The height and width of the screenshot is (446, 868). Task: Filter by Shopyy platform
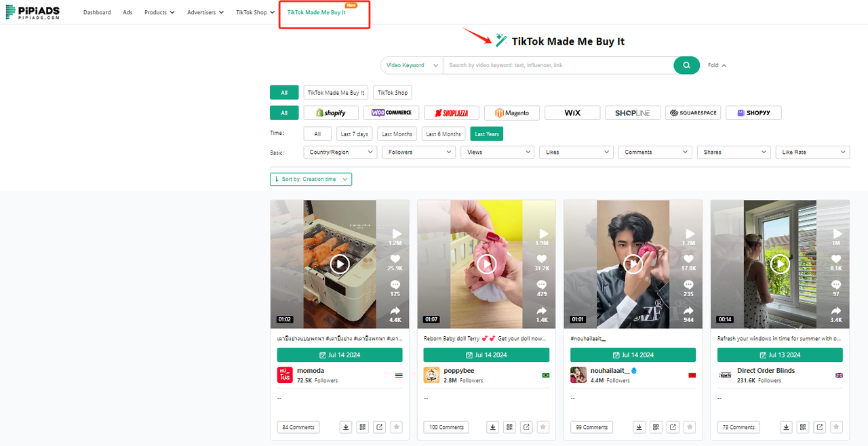tap(753, 113)
